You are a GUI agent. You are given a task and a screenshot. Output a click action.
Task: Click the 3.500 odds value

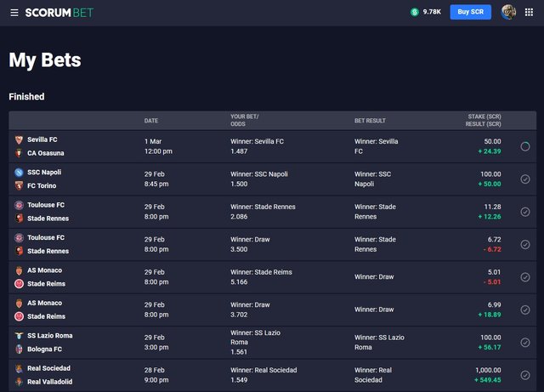click(239, 249)
